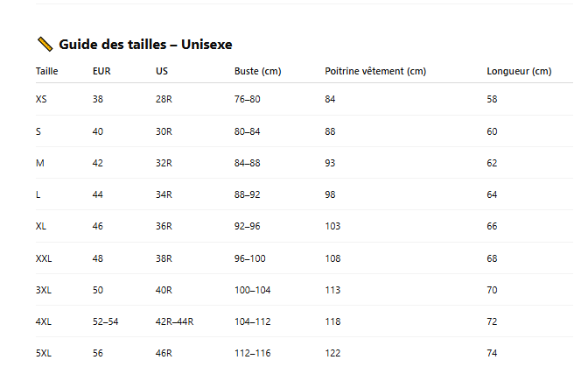
Task: Select the M size row label
Action: pyautogui.click(x=40, y=163)
